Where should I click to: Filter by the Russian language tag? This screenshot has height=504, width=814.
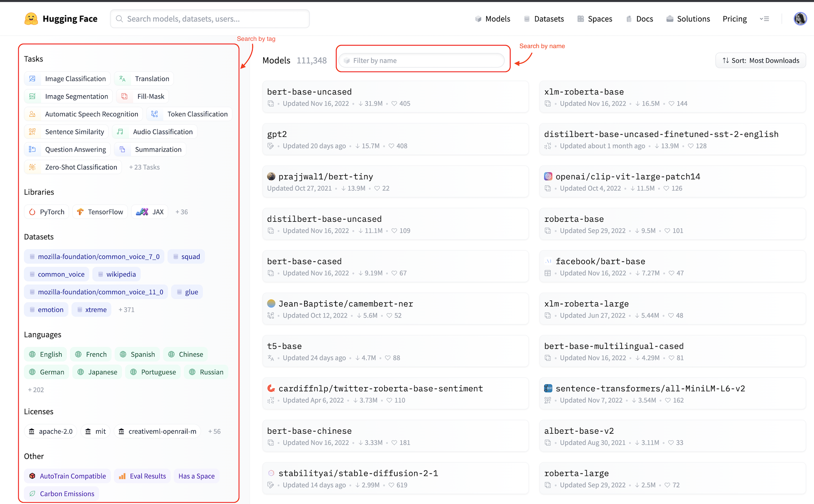[x=206, y=372]
